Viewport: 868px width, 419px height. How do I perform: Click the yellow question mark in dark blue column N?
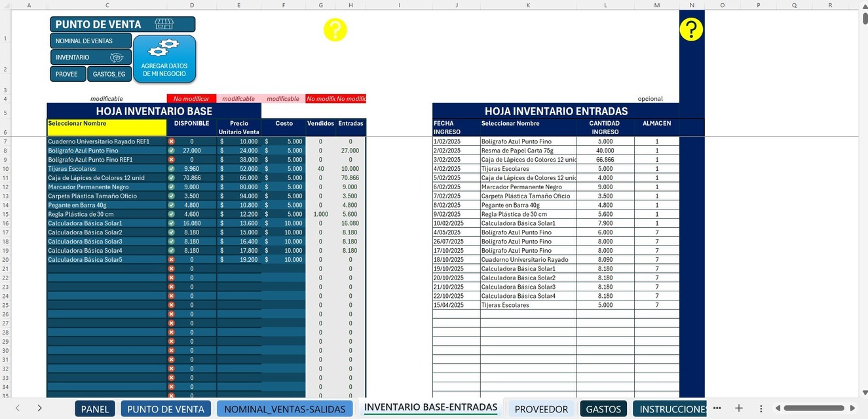[x=692, y=29]
